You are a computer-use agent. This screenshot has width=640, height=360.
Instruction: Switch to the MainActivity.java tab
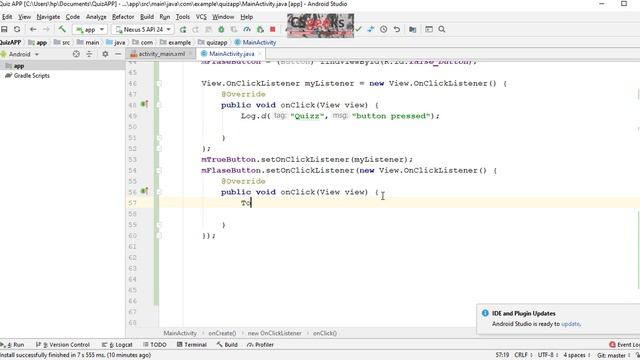click(x=231, y=54)
